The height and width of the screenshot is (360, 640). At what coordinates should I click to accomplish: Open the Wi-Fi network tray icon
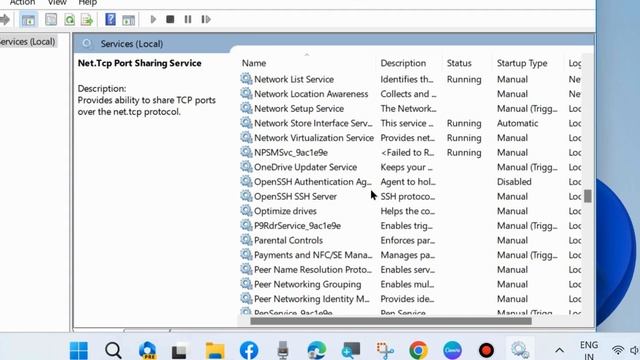pyautogui.click(x=618, y=350)
